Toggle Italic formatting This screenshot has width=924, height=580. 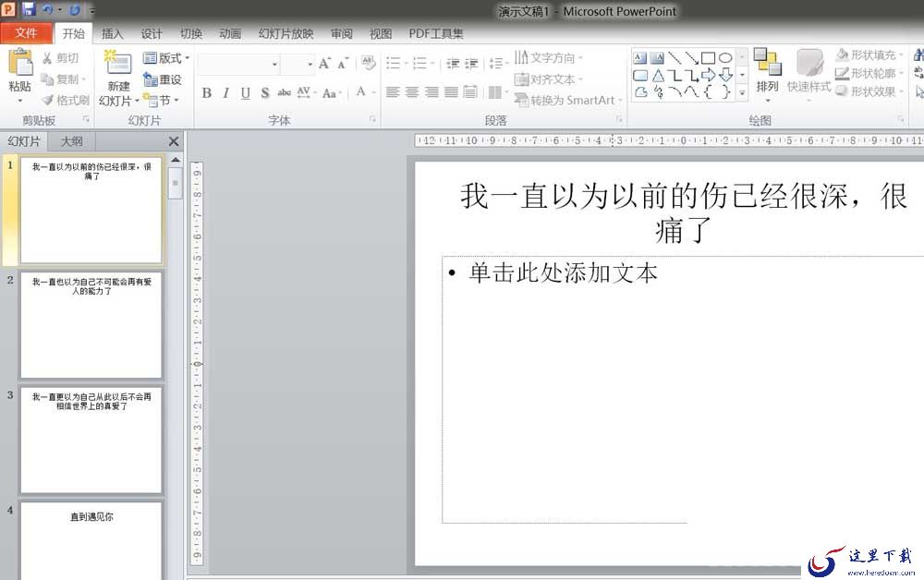pos(225,92)
